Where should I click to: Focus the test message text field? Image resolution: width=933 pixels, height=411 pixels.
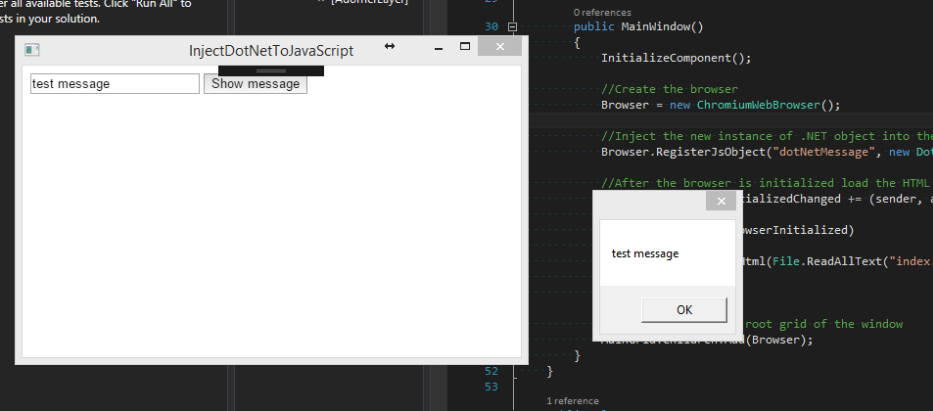[115, 84]
